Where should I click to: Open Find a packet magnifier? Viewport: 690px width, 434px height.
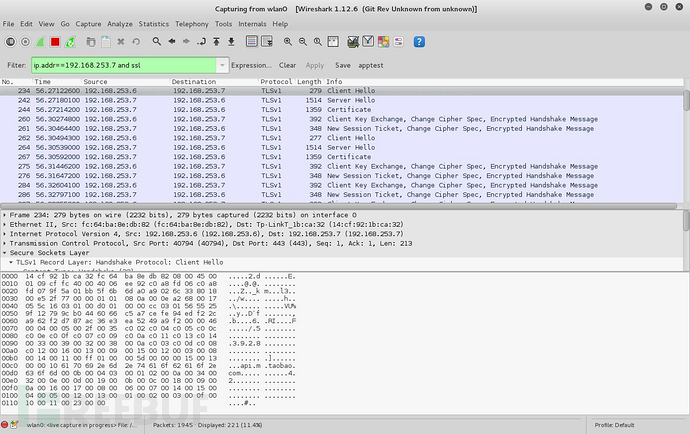pos(157,41)
